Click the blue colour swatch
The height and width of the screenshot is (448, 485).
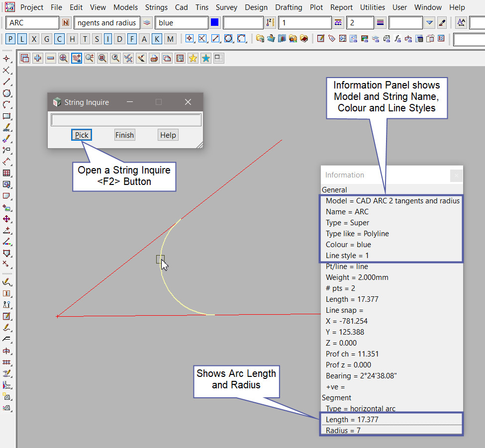(215, 23)
